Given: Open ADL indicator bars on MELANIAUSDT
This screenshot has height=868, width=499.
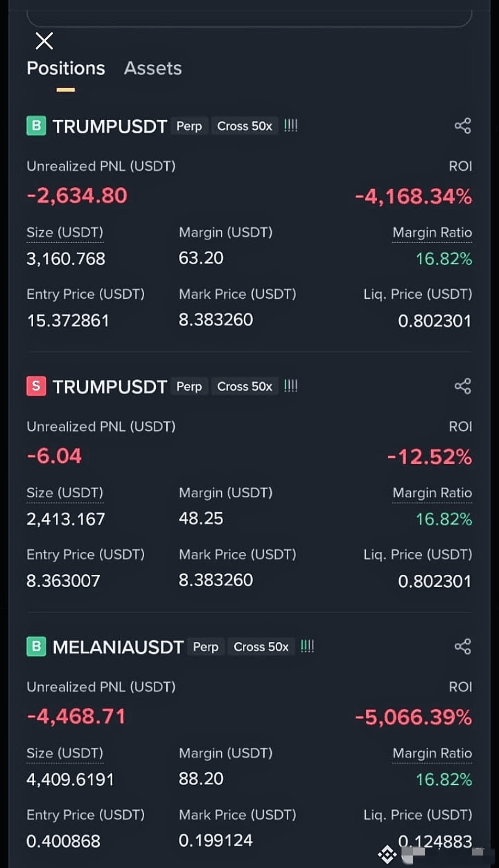Looking at the screenshot, I should coord(307,646).
